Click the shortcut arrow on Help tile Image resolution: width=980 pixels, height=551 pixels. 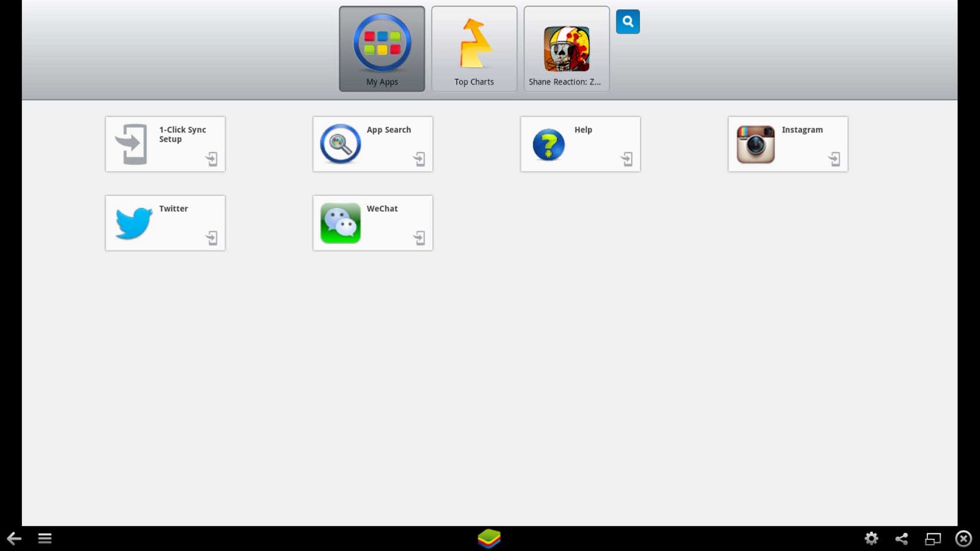627,159
